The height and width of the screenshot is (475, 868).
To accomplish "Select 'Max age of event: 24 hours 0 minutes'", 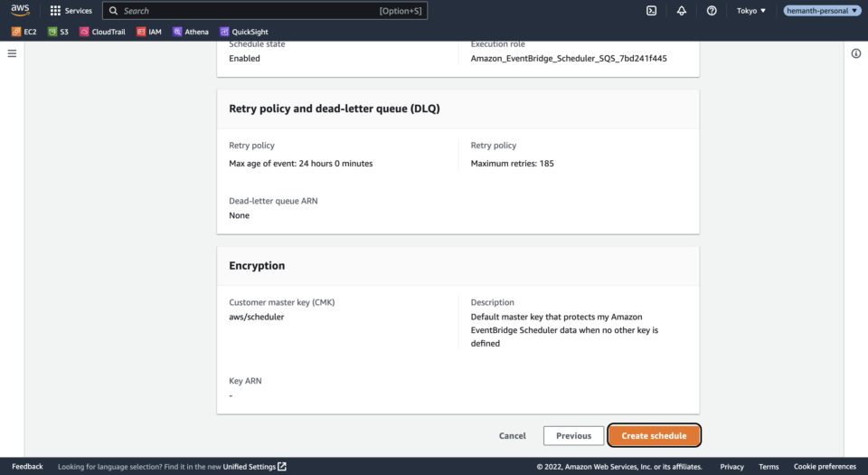I will pos(300,164).
